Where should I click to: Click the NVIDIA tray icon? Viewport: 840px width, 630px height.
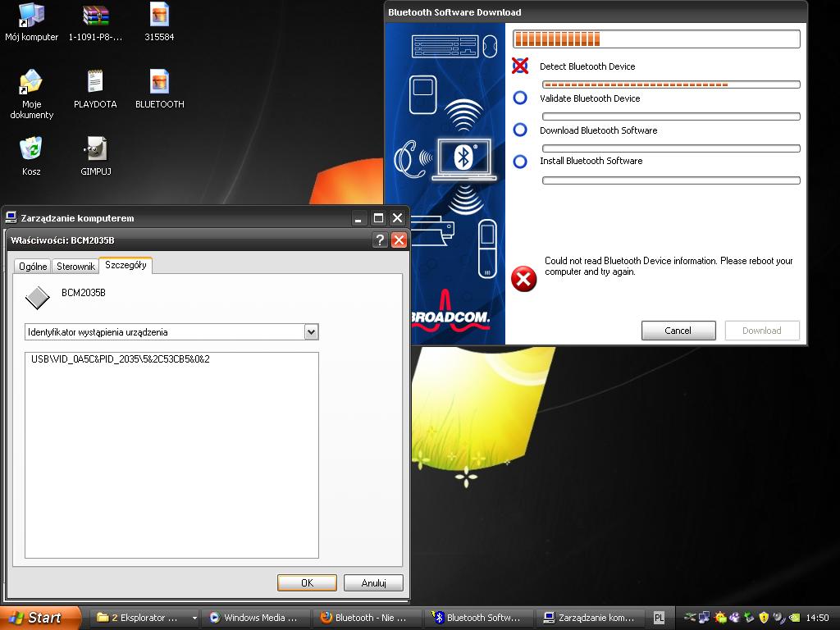coord(794,618)
